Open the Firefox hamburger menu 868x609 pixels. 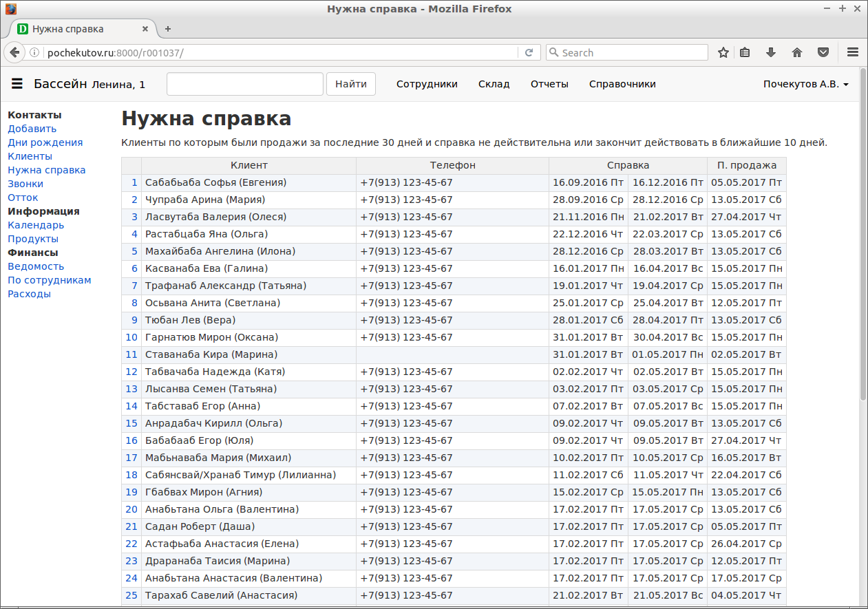pos(852,52)
